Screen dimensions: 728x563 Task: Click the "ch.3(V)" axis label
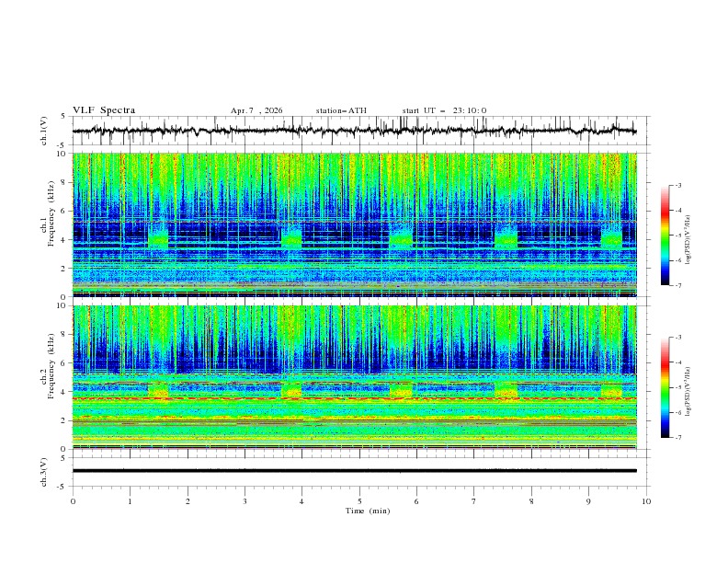pos(44,472)
